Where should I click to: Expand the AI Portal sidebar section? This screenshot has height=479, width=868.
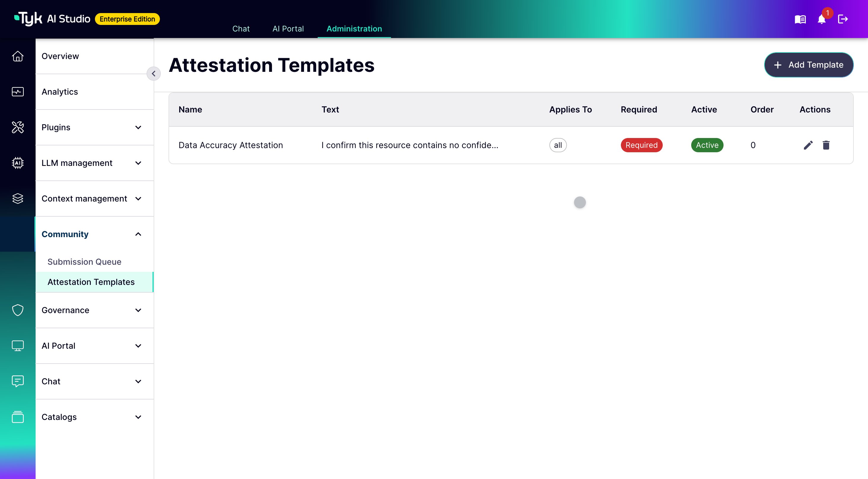pos(94,346)
